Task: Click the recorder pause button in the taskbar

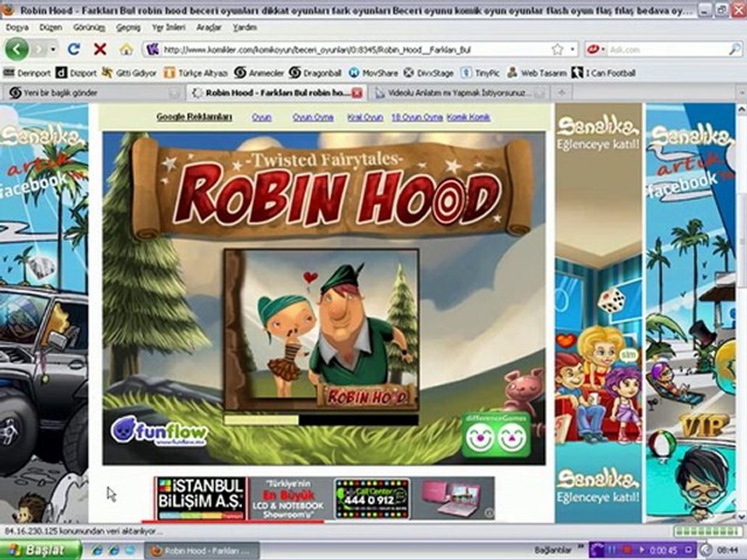Action: (612, 551)
